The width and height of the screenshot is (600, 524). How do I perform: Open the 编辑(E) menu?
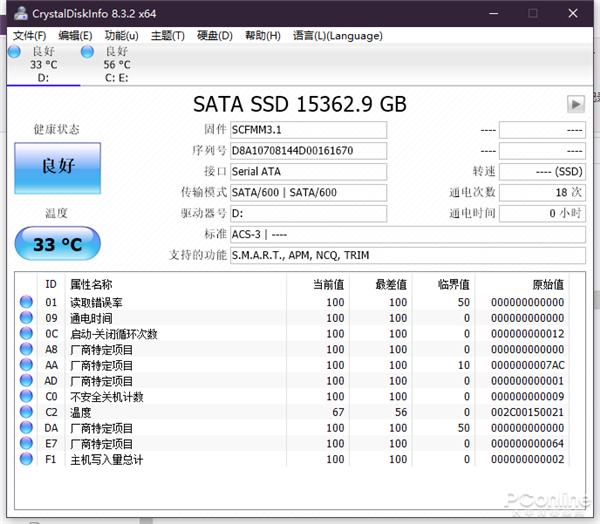75,36
